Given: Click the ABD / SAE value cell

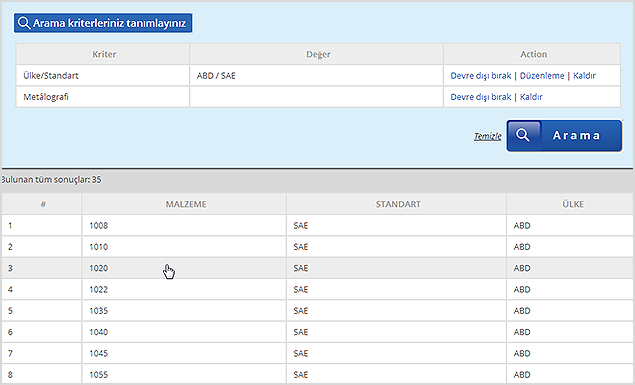Looking at the screenshot, I should 316,75.
